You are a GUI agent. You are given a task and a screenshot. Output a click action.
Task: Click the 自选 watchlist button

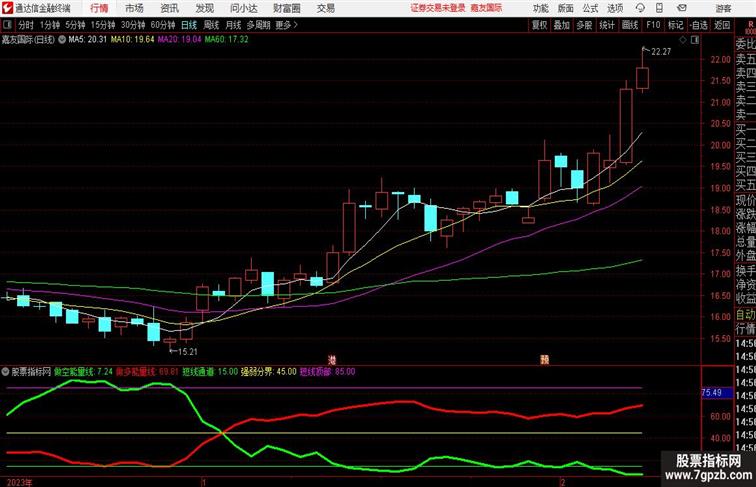(x=699, y=25)
